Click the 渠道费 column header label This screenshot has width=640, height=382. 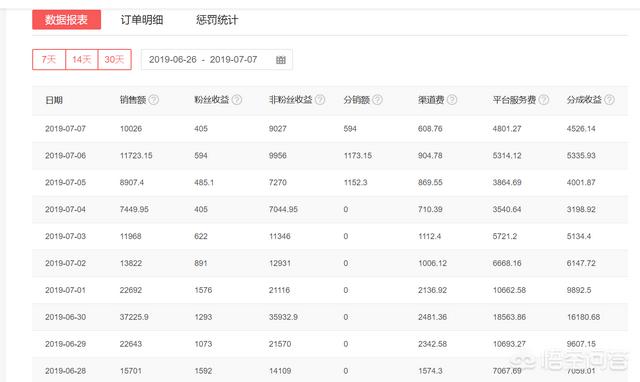pyautogui.click(x=431, y=100)
